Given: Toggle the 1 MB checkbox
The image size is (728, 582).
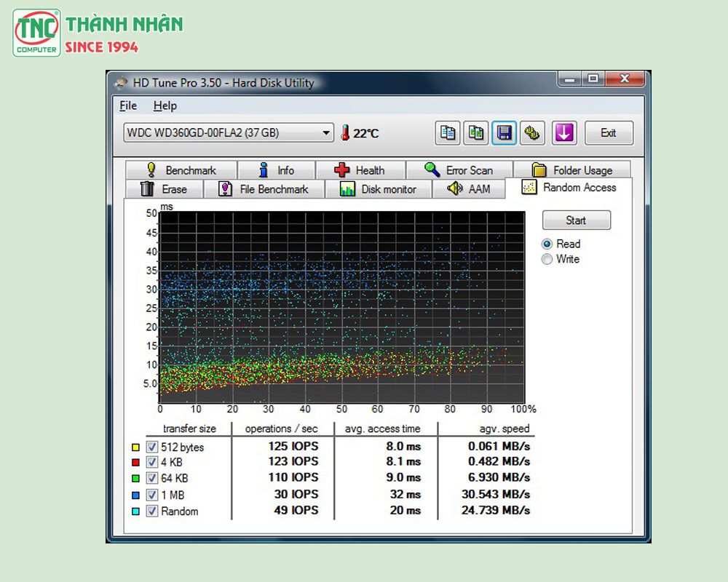Looking at the screenshot, I should coord(152,495).
